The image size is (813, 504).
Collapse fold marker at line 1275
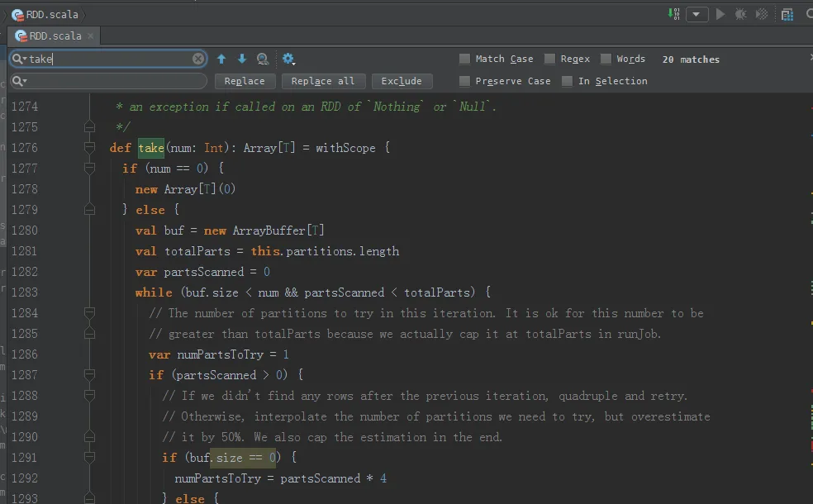(x=90, y=127)
